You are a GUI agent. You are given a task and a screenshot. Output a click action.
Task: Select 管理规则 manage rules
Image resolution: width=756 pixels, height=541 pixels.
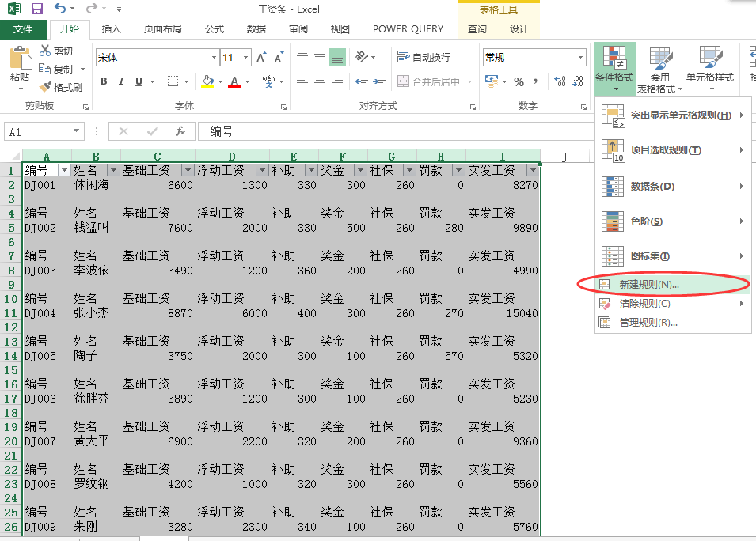[x=673, y=322]
